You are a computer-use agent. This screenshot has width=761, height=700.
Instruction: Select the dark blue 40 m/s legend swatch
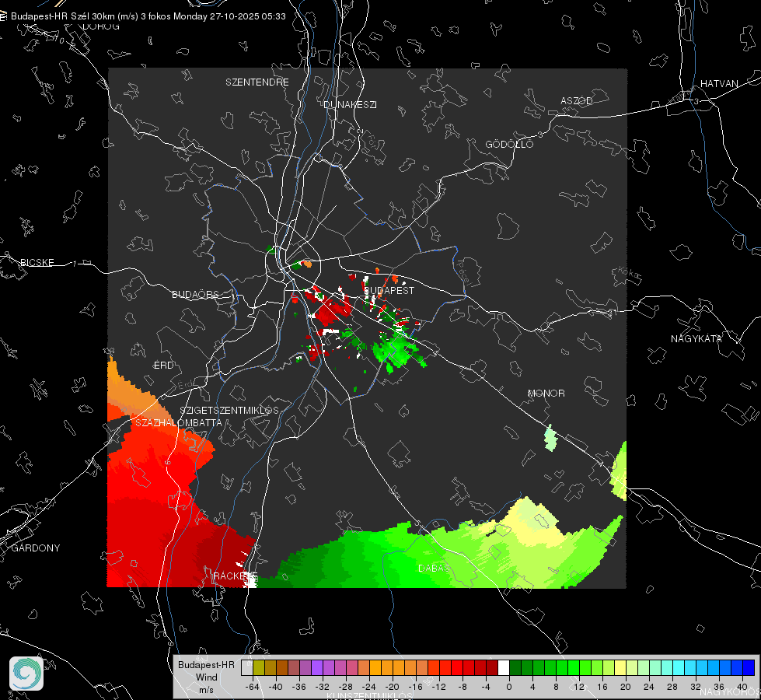tap(749, 668)
